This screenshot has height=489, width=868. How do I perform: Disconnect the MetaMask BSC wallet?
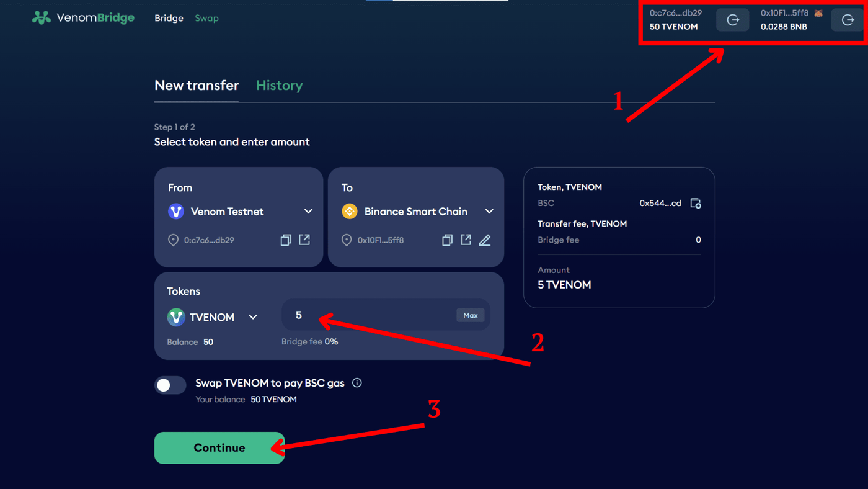[x=847, y=19]
